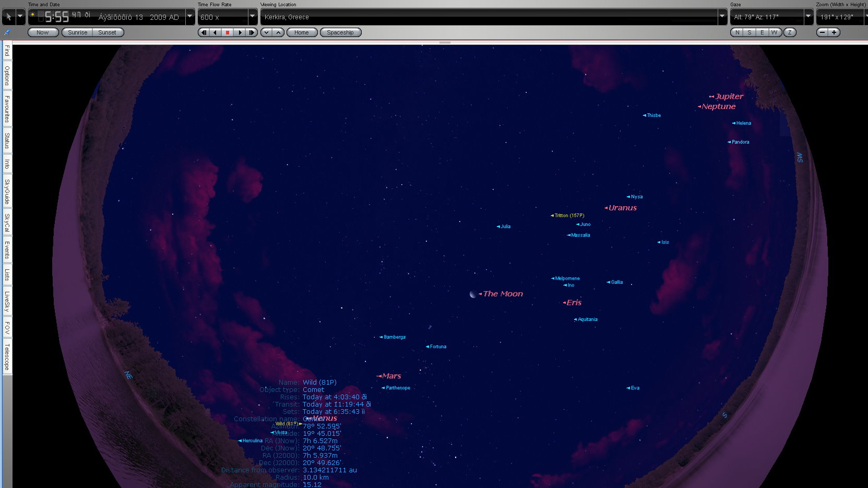Click the pushpin icon under the pointer tool
Viewport: 868px width, 488px height.
7,32
